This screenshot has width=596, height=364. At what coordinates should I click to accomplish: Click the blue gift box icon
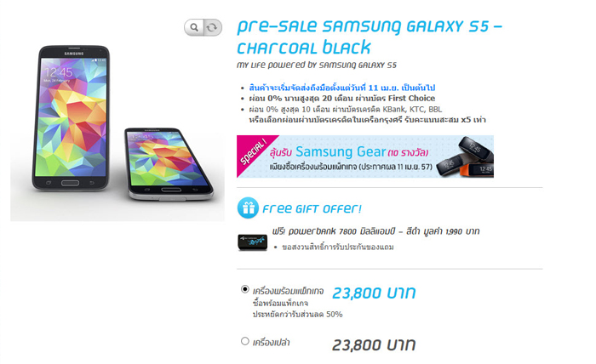pyautogui.click(x=248, y=208)
